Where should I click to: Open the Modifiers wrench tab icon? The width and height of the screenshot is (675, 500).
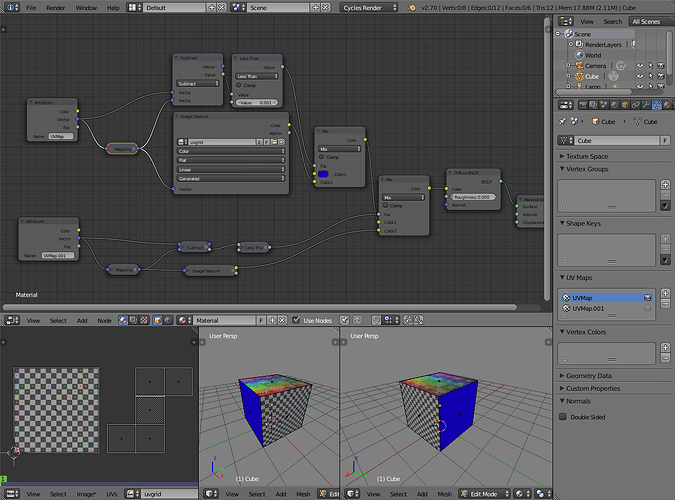coord(646,105)
